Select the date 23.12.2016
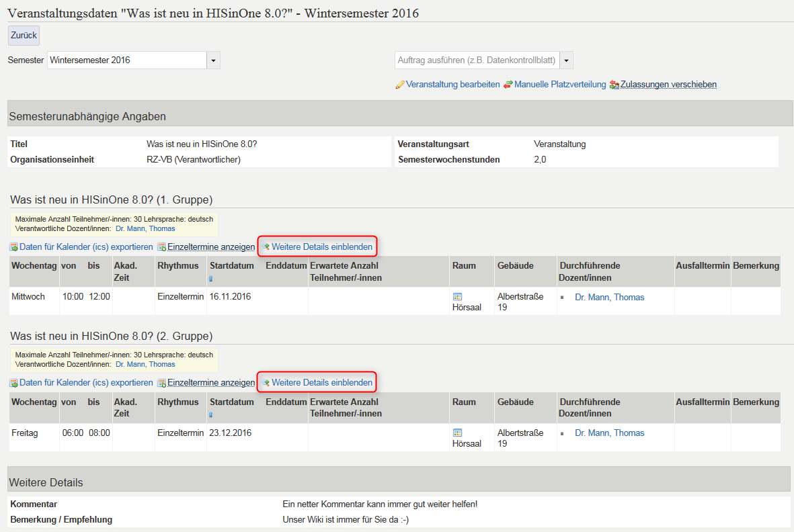 coord(230,433)
